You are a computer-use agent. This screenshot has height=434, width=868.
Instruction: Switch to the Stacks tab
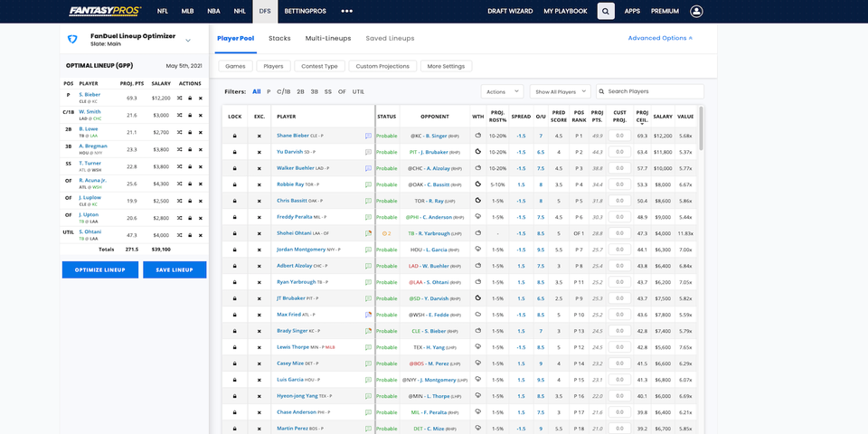pos(279,38)
